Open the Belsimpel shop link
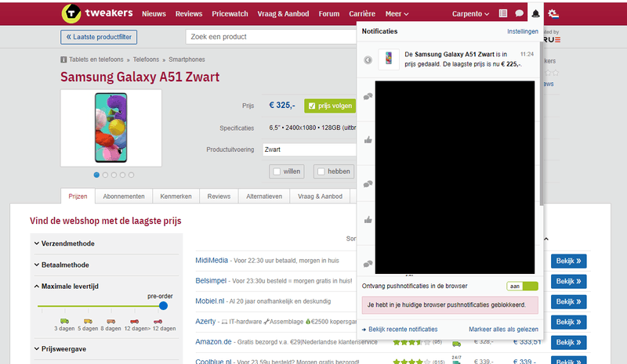627x364 pixels. [211, 280]
